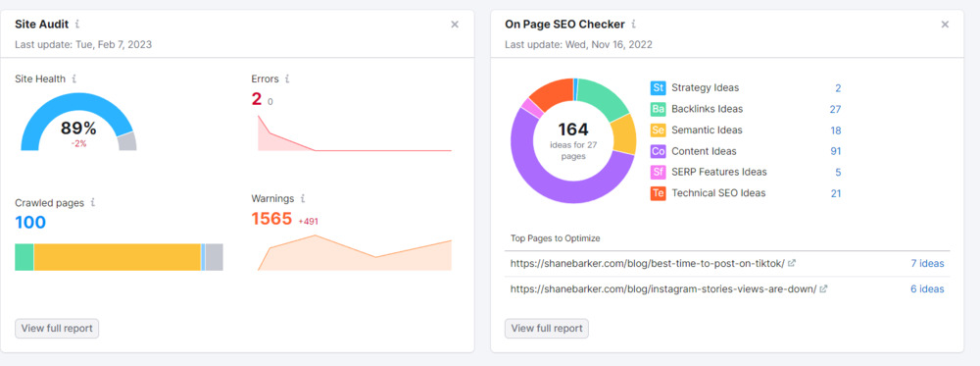Click the Site Audit info icon
Image resolution: width=980 pixels, height=366 pixels.
point(77,25)
